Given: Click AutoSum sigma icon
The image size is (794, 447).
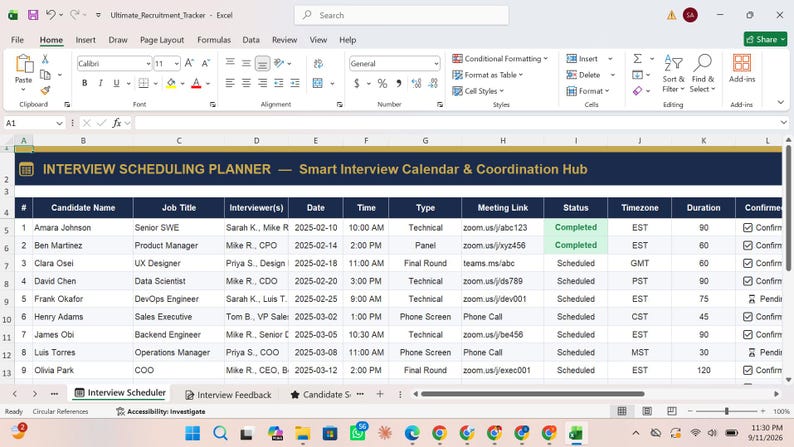Looking at the screenshot, I should (x=638, y=59).
